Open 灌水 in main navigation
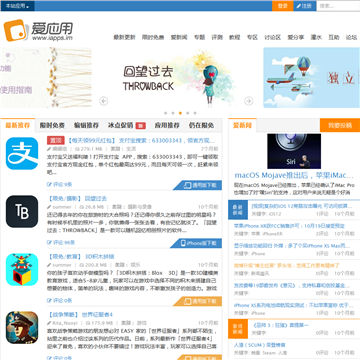The width and height of the screenshot is (360, 360). (316, 37)
